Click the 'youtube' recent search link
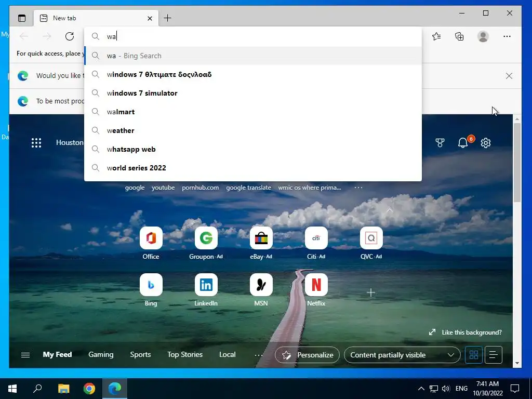The height and width of the screenshot is (399, 532). coord(163,188)
